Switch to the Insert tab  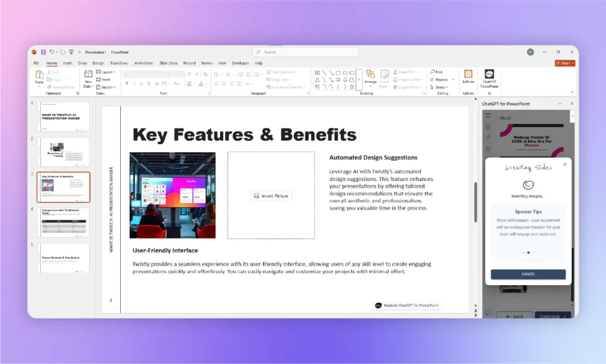67,63
